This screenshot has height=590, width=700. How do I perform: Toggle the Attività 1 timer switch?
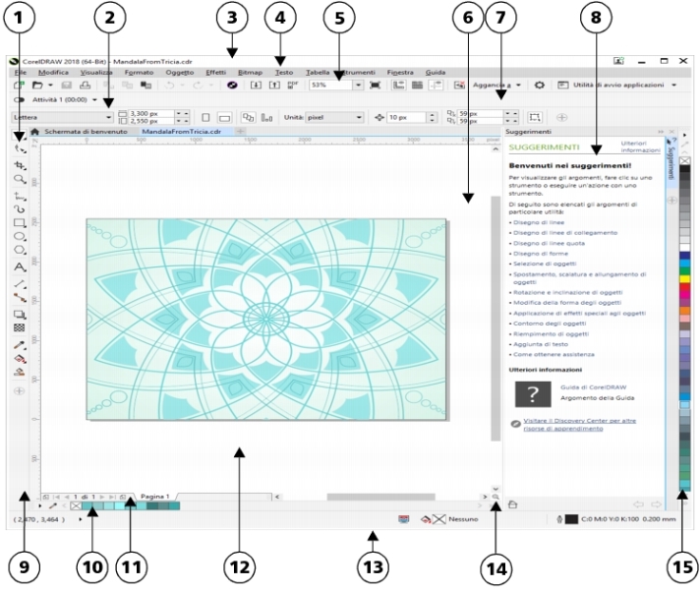point(20,100)
